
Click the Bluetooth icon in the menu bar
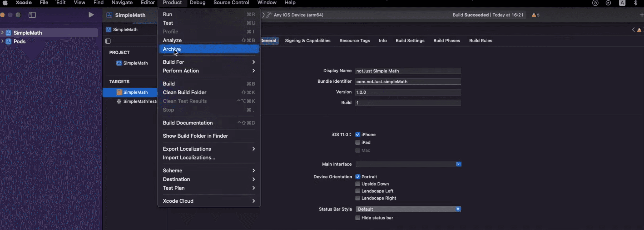point(636,3)
